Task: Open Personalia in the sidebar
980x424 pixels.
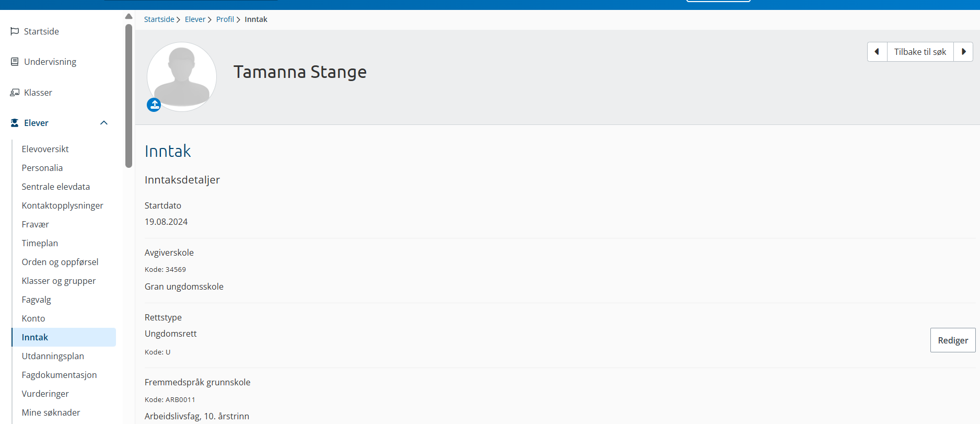Action: (x=42, y=168)
